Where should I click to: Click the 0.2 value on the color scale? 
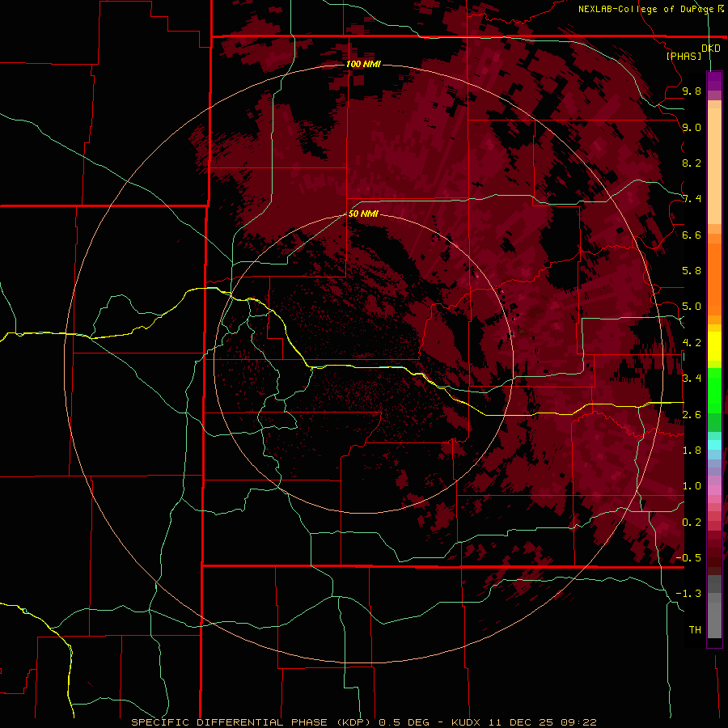click(x=692, y=523)
